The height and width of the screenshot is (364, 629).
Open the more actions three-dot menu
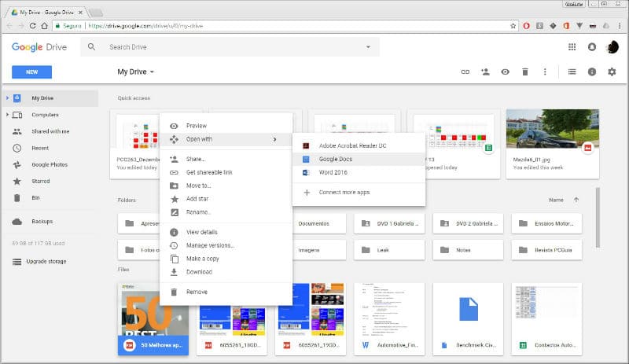[x=545, y=72]
